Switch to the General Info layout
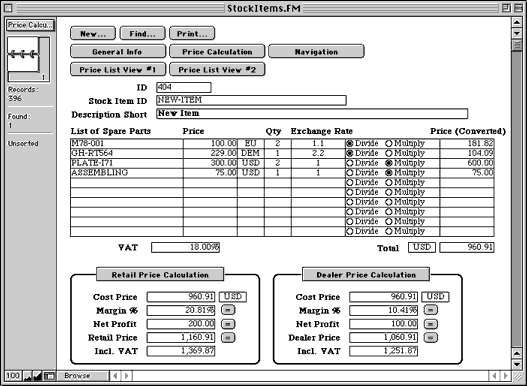 coord(118,51)
